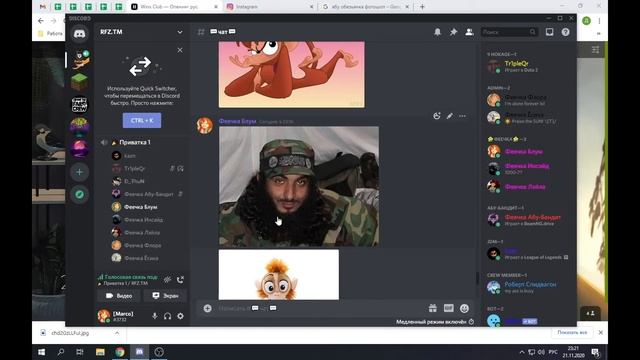This screenshot has height=360, width=640.
Task: Open the three-dots More menu on message
Action: pos(462,116)
